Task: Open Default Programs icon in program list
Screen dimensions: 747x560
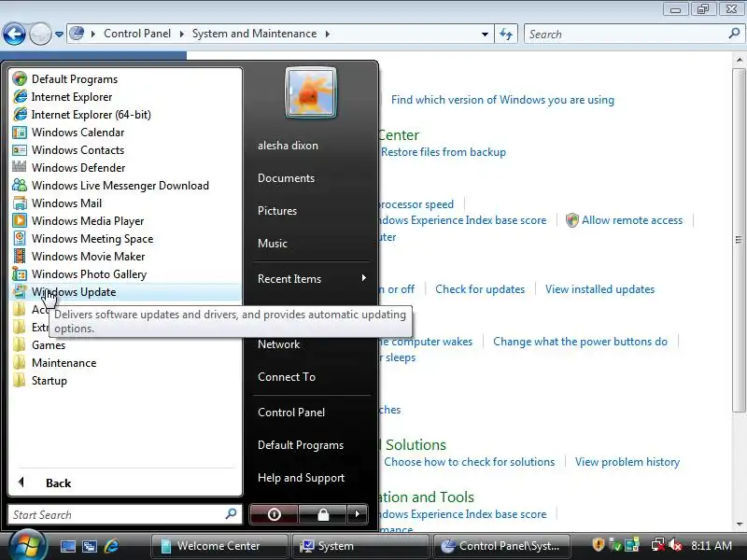Action: 20,79
